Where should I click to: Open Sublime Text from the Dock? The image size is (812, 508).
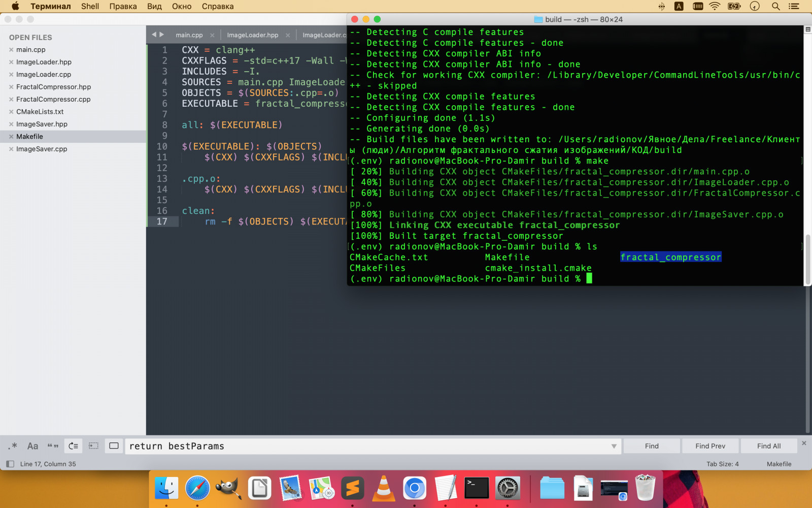(353, 488)
